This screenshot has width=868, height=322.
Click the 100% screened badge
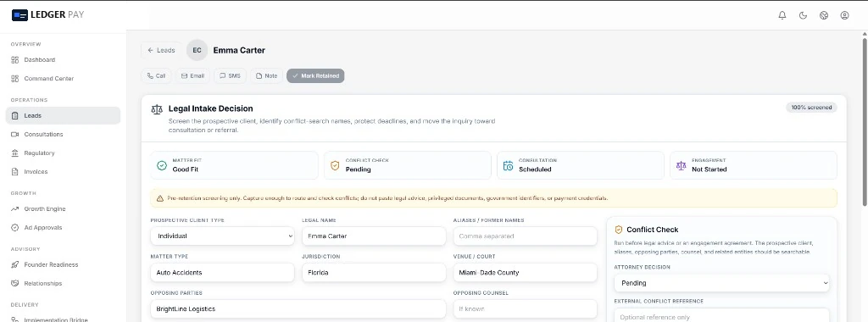[x=811, y=108]
